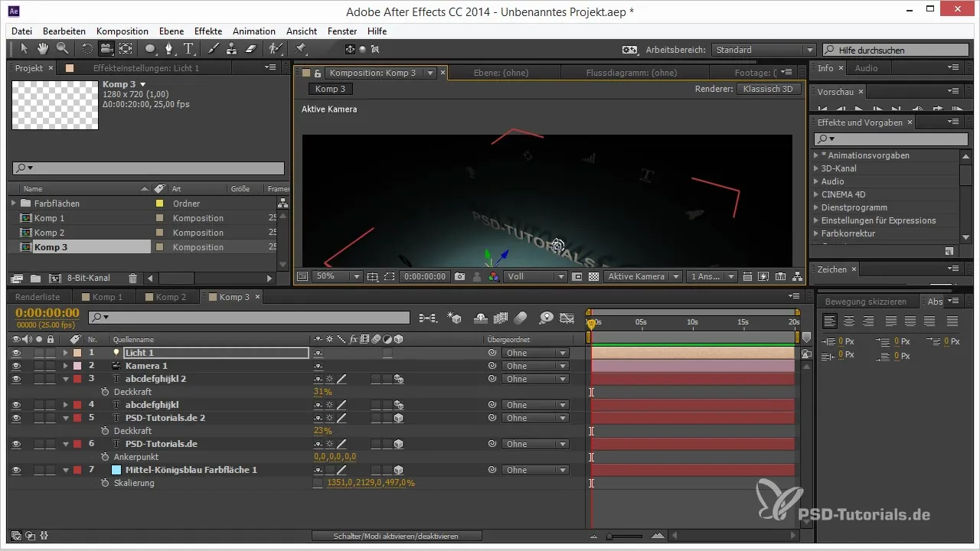Image resolution: width=980 pixels, height=551 pixels.
Task: Switch to the Renderliste tab
Action: pyautogui.click(x=38, y=297)
